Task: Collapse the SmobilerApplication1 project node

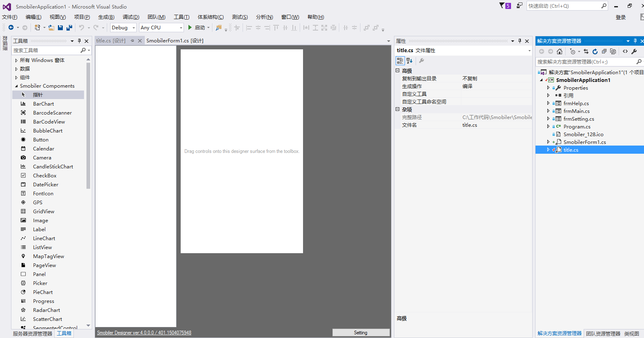Action: click(542, 80)
